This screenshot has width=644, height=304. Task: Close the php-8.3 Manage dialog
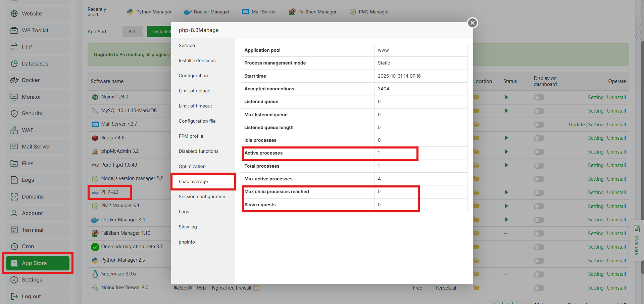473,23
